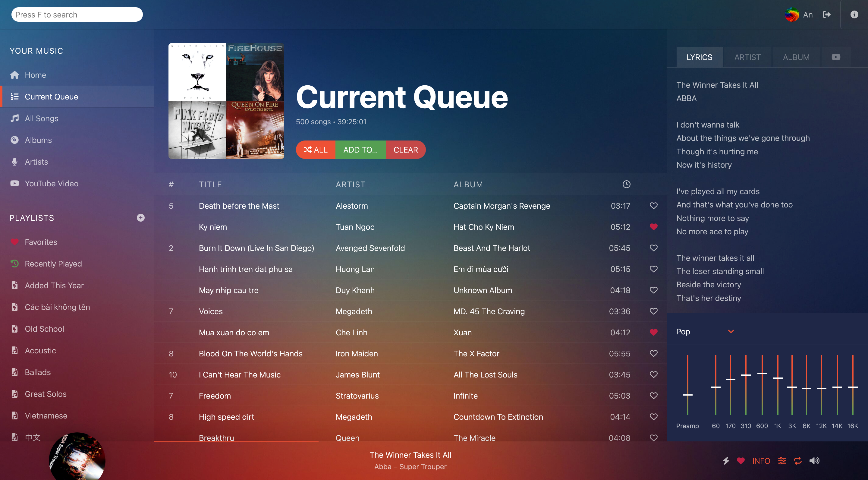The height and width of the screenshot is (480, 868).
Task: Unlike Mua xuan do co em
Action: click(653, 332)
